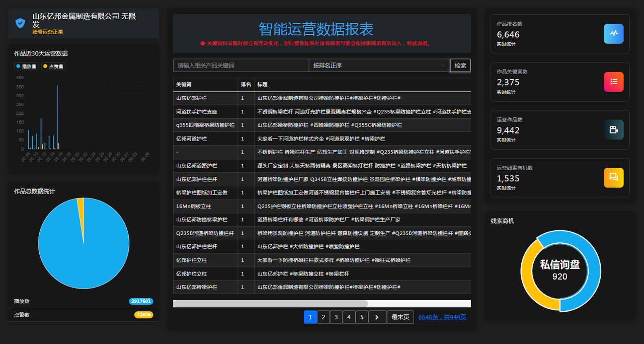Click the 1,535 运营线索商机数 value
The image size is (644, 344).
tap(508, 178)
